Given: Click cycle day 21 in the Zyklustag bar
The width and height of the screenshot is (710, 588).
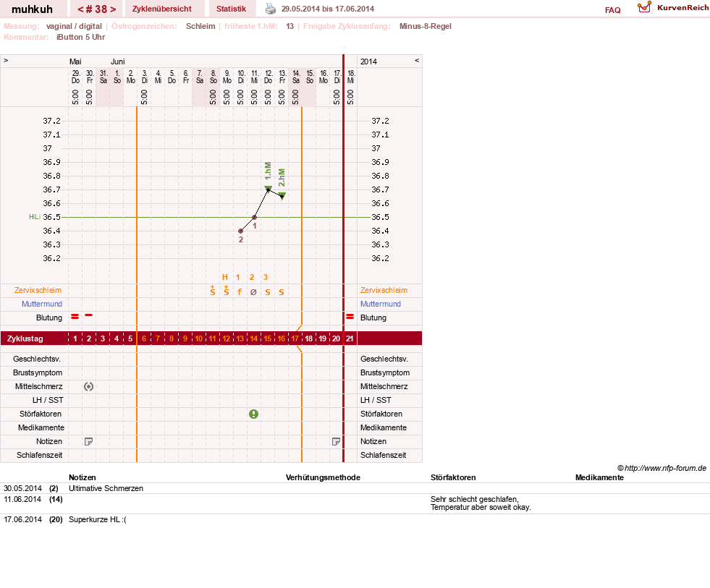Looking at the screenshot, I should coord(350,338).
